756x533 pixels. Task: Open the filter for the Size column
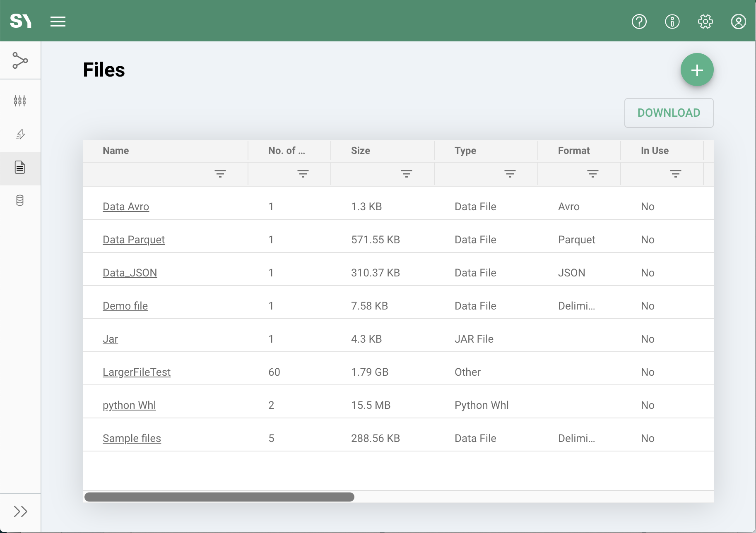point(407,174)
